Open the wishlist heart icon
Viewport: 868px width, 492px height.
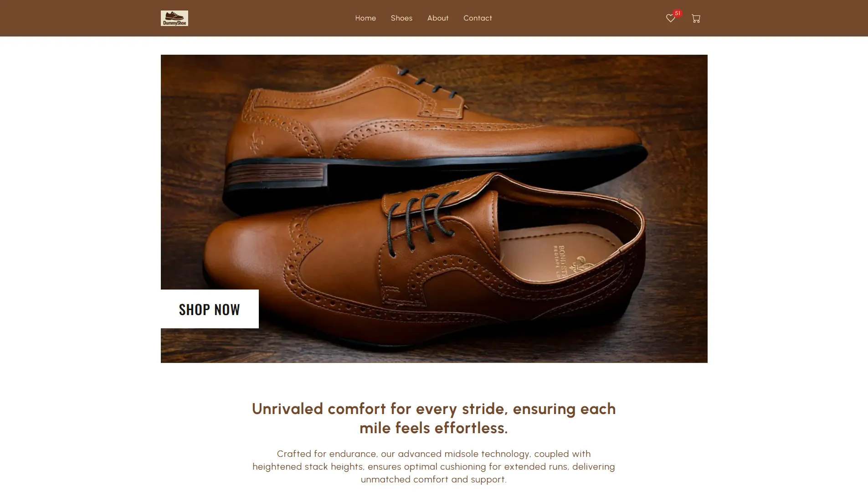[x=670, y=19]
